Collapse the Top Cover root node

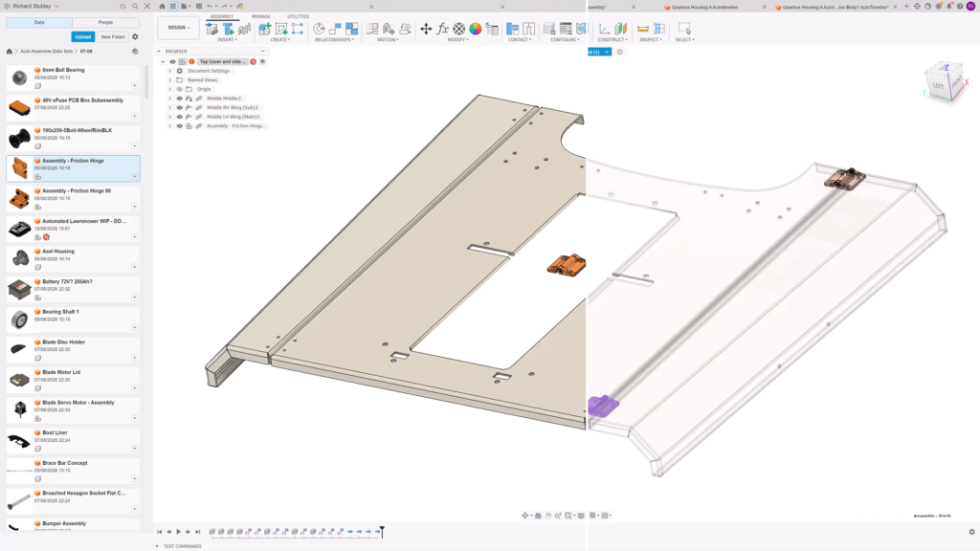point(163,62)
